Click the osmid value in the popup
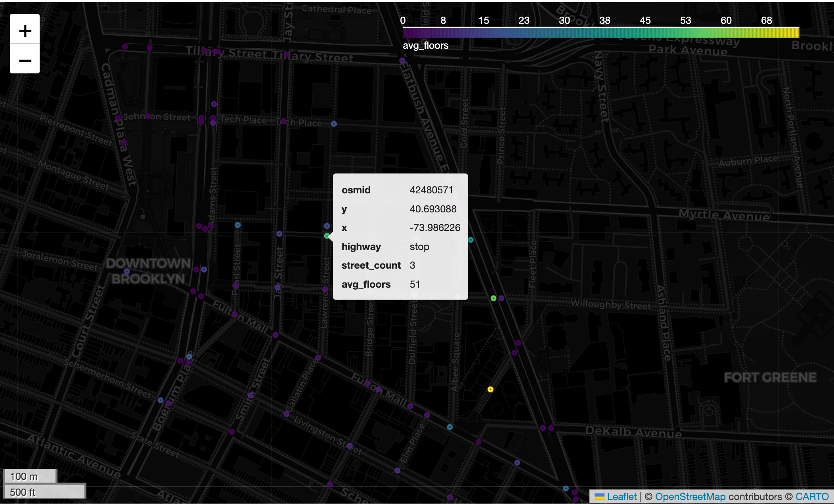 coord(431,190)
